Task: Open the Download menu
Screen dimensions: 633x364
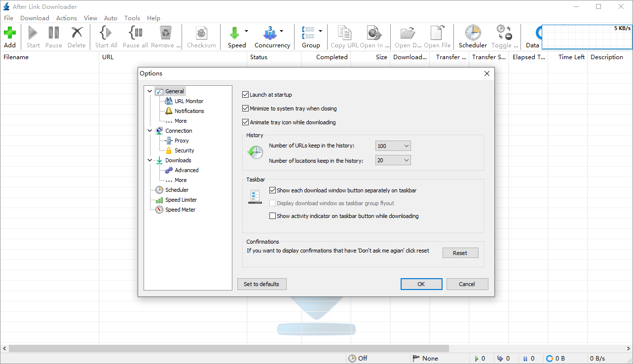Action: click(35, 18)
